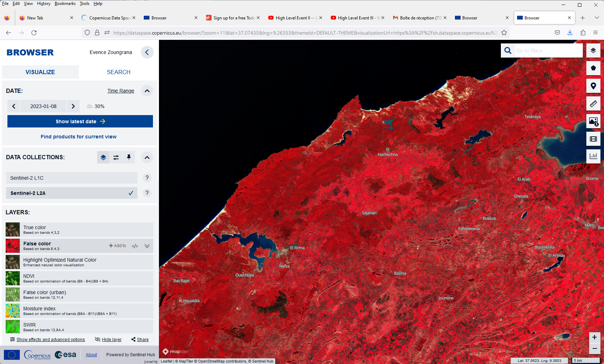Activate the point of interest marker tool
Viewport: 604px width, 364px height.
pos(593,86)
